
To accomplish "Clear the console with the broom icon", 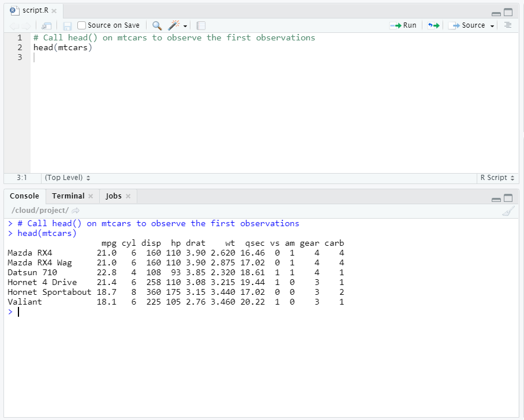I will (508, 211).
